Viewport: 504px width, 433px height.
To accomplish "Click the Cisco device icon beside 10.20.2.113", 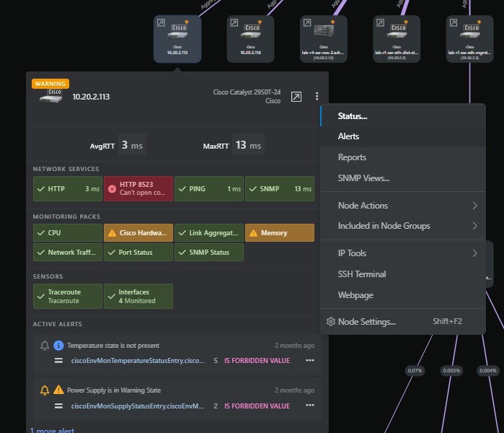I will [50, 96].
